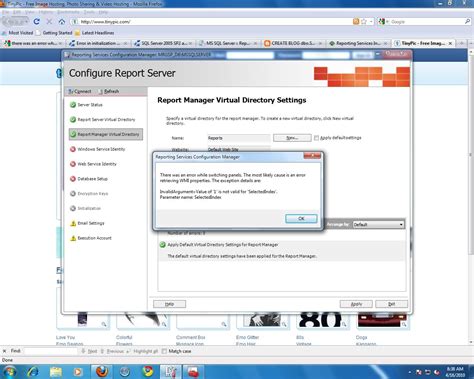
Task: Launch Internet Explorer from the taskbar
Action: (33, 371)
